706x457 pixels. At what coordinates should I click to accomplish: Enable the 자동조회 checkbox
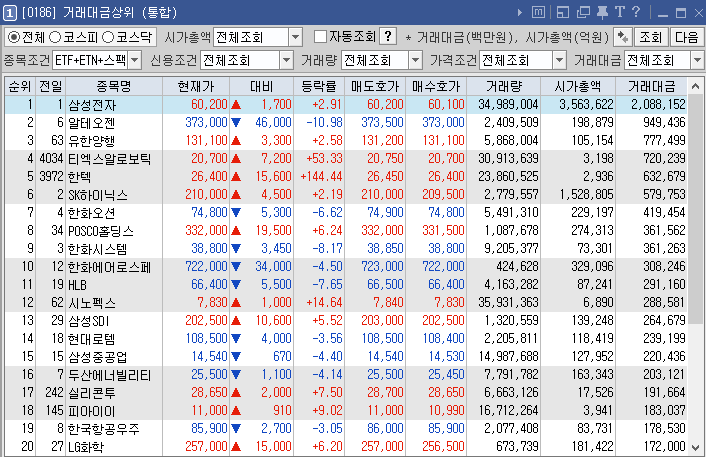pyautogui.click(x=320, y=36)
